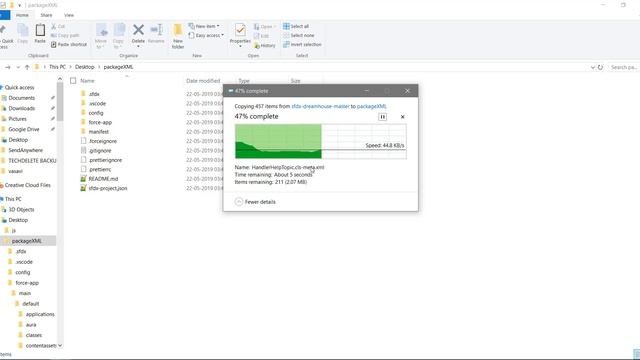The image size is (640, 360).
Task: Select Google Drive in navigation pane
Action: coord(24,129)
